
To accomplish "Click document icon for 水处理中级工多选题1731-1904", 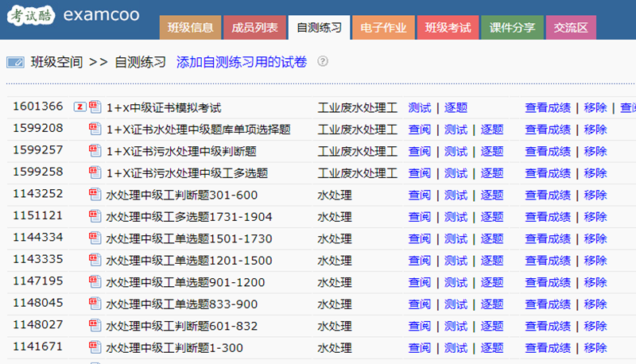I will coord(95,216).
